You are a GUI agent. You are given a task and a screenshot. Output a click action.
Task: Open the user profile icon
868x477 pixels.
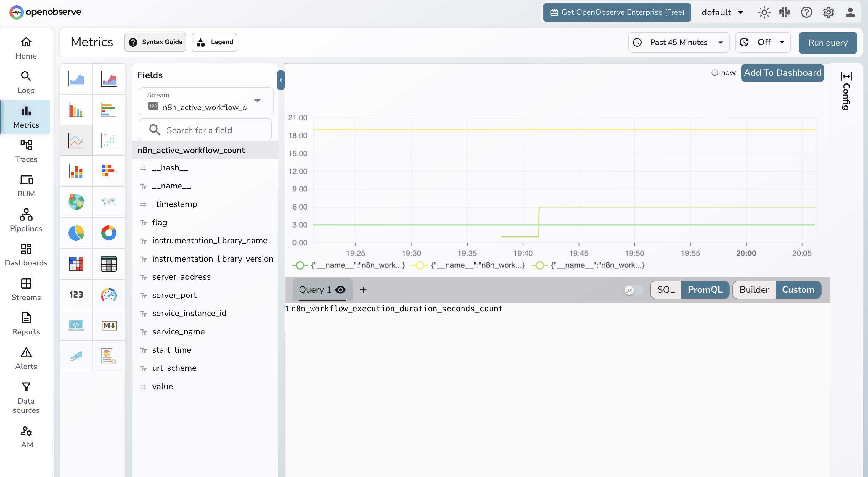(850, 12)
